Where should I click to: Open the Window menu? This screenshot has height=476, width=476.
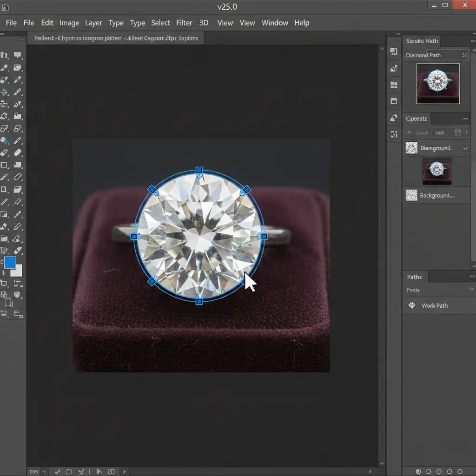pos(275,23)
